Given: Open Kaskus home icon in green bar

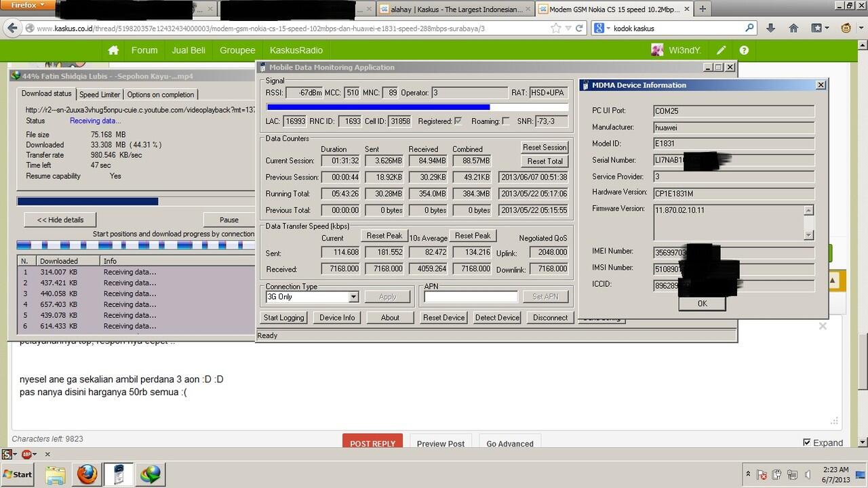Looking at the screenshot, I should [x=113, y=50].
